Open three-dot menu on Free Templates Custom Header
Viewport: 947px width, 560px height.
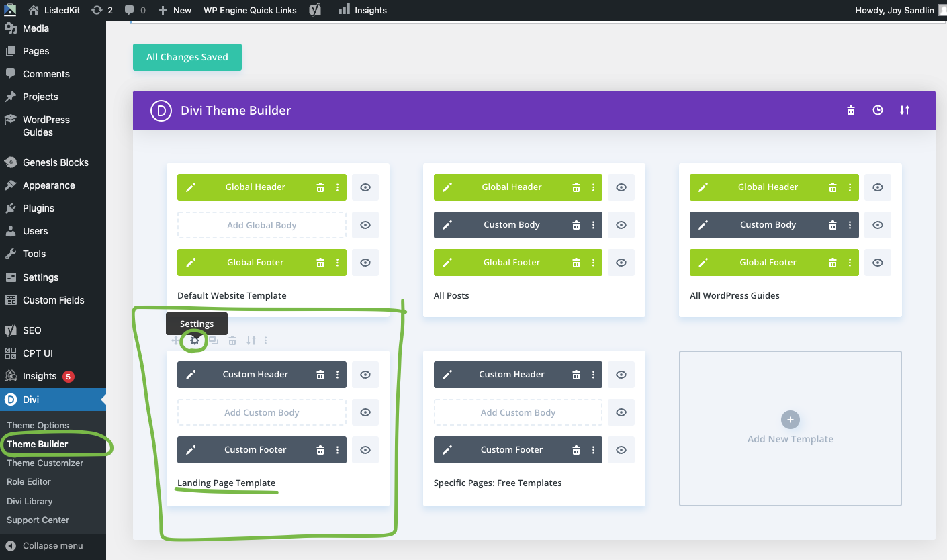tap(594, 375)
